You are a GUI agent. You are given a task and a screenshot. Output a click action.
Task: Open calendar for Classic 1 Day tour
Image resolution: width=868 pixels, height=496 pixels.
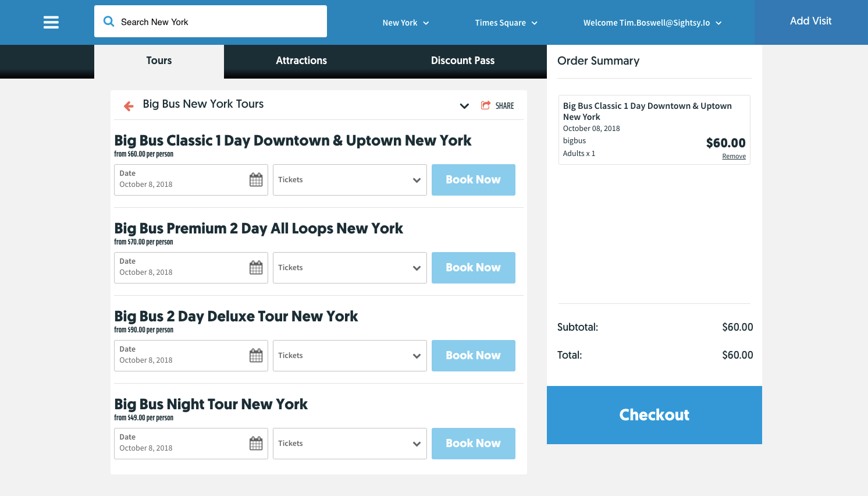tap(256, 180)
